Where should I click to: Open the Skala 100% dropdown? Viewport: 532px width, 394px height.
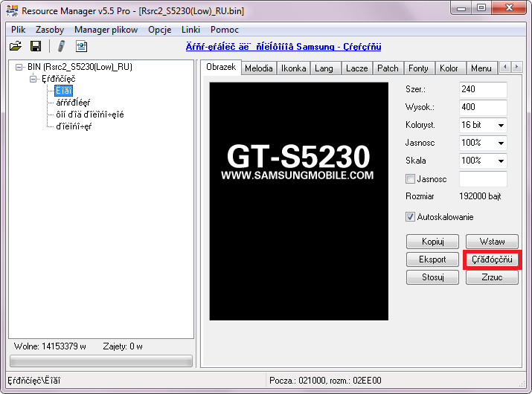click(501, 161)
